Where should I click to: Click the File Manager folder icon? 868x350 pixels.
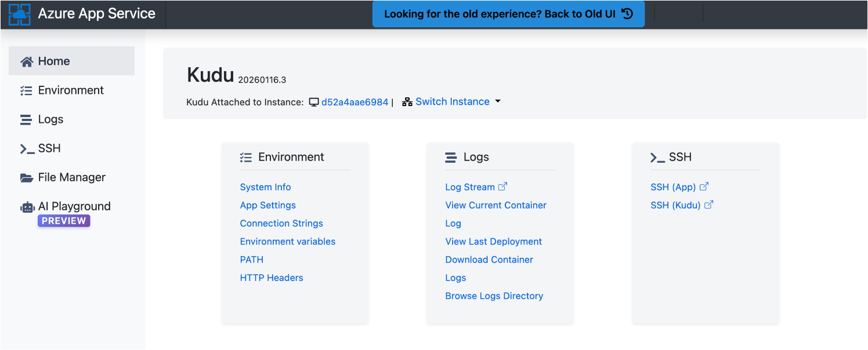27,178
